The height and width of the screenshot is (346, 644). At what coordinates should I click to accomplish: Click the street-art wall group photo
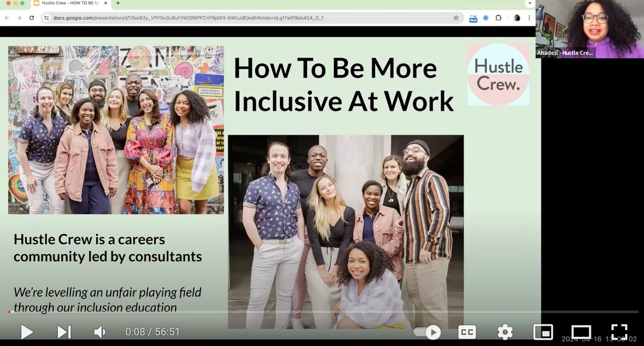coord(116,130)
